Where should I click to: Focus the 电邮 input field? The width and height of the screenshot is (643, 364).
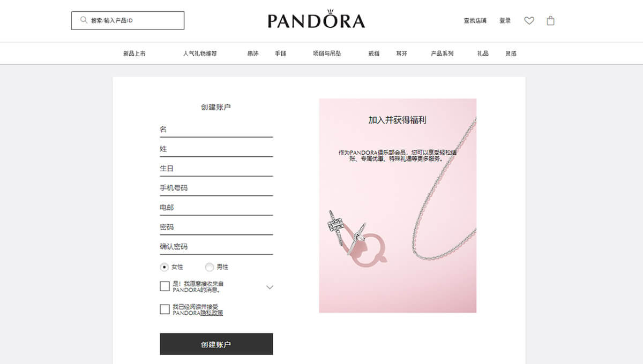(x=216, y=208)
